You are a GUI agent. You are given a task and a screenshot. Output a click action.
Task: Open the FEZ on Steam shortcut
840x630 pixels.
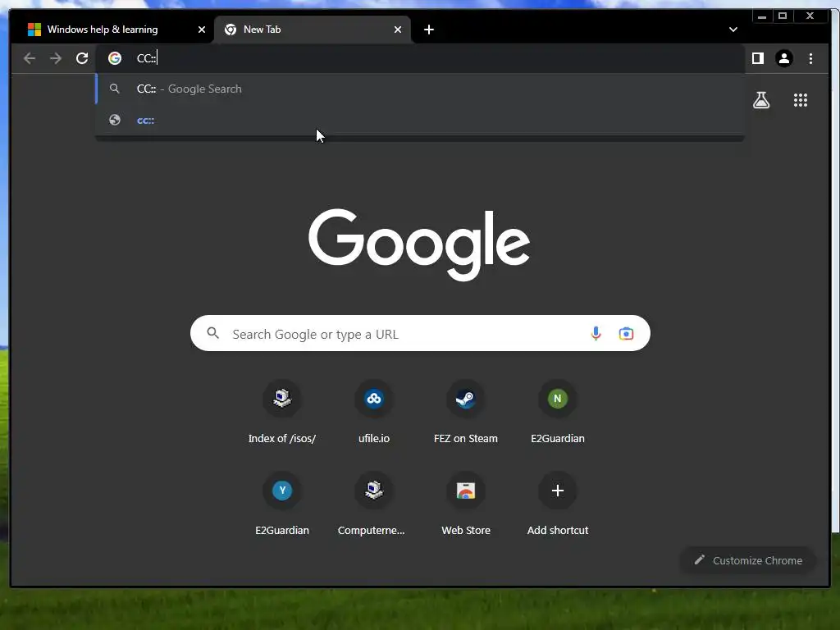(x=466, y=413)
